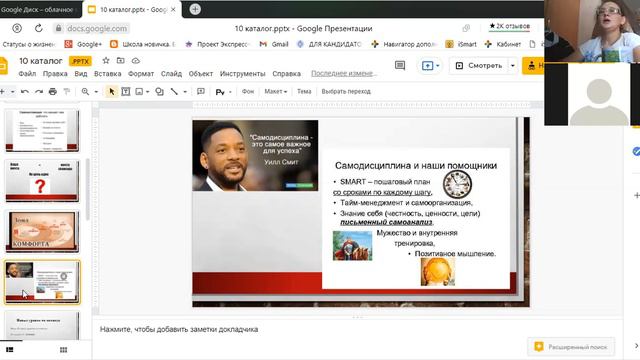Select the Will Smith slide thumbnail

pyautogui.click(x=42, y=282)
